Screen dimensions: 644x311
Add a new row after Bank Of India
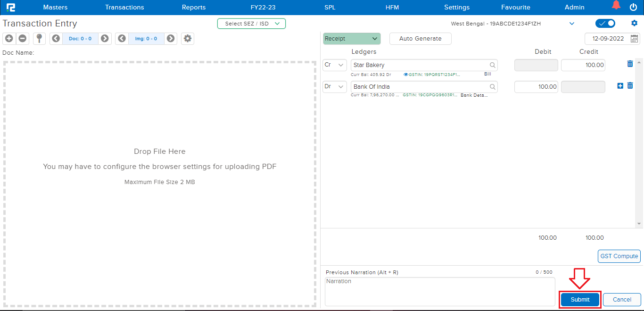point(620,86)
